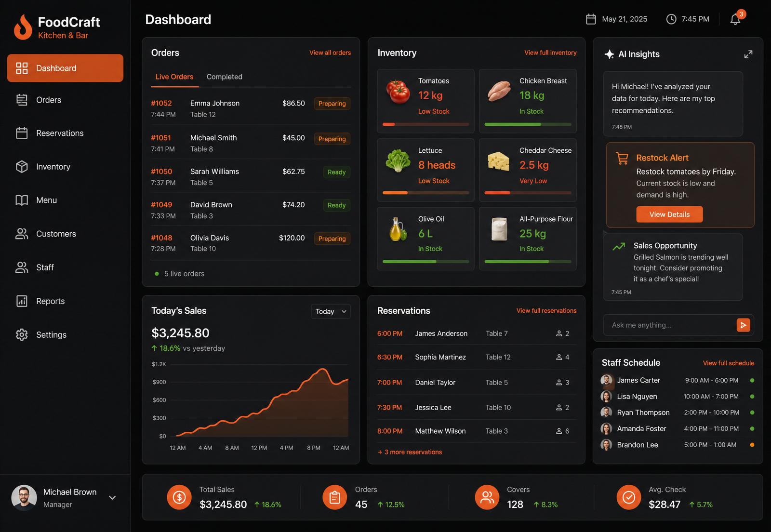Open the Today sales period dropdown
The image size is (771, 532).
click(331, 312)
